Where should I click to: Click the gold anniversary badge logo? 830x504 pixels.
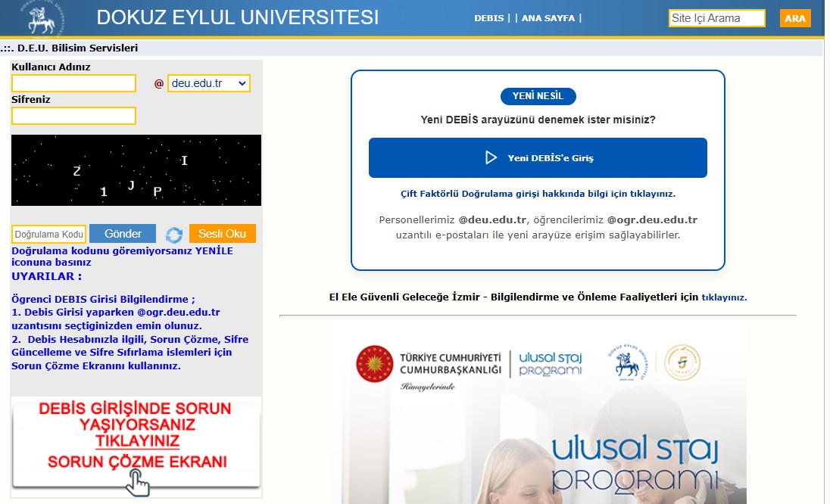(682, 364)
